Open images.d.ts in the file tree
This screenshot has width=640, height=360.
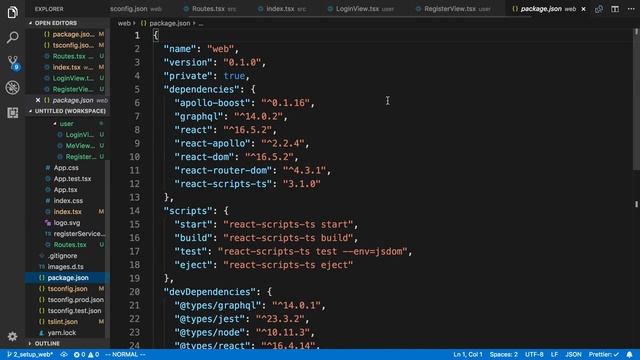tap(65, 267)
